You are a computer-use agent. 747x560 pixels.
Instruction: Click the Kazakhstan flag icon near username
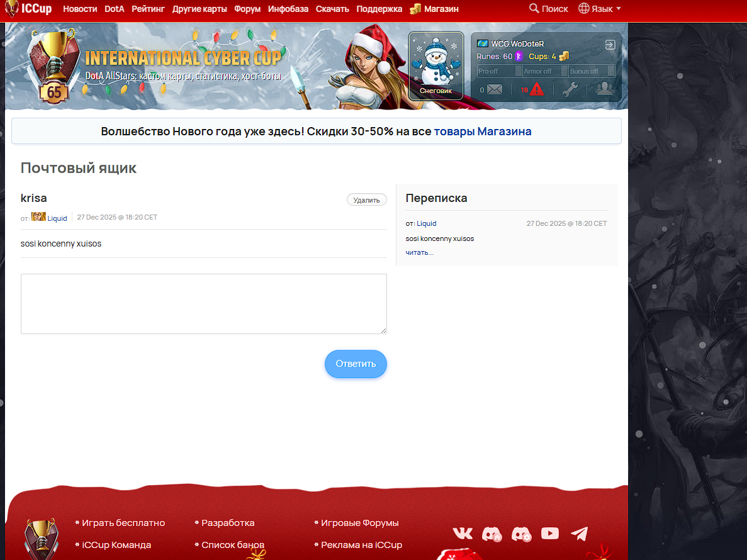pyautogui.click(x=483, y=43)
